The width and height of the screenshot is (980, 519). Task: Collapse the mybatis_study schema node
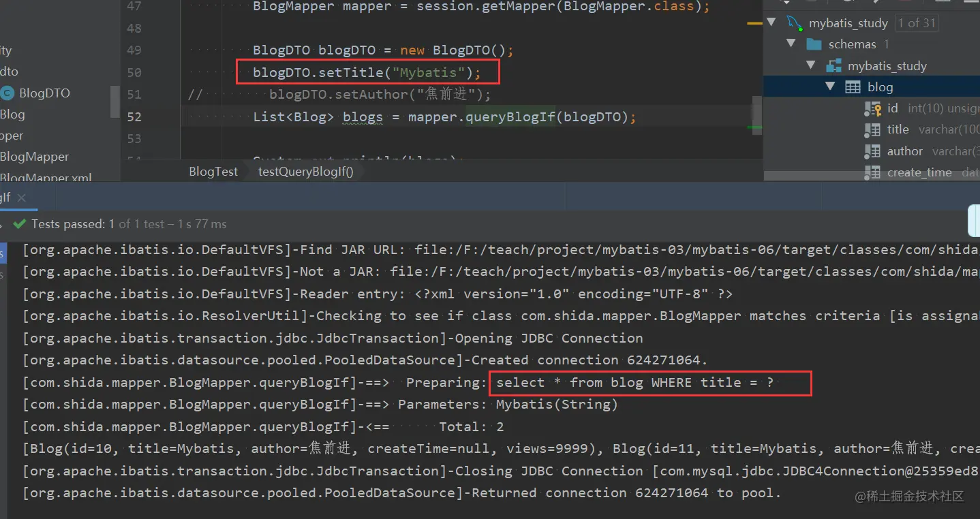(811, 65)
